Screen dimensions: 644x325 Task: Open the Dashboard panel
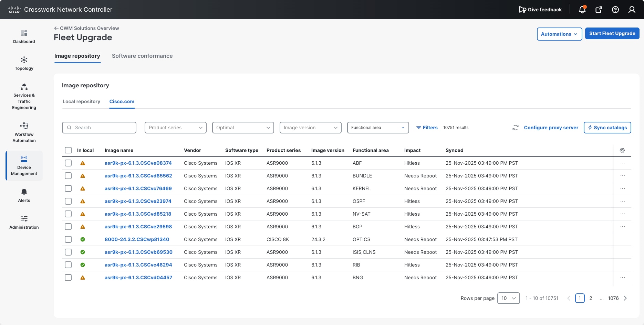tap(24, 37)
